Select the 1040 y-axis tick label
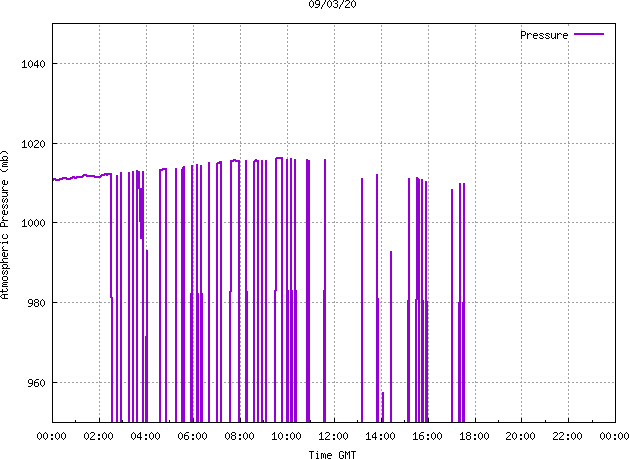 coord(31,64)
